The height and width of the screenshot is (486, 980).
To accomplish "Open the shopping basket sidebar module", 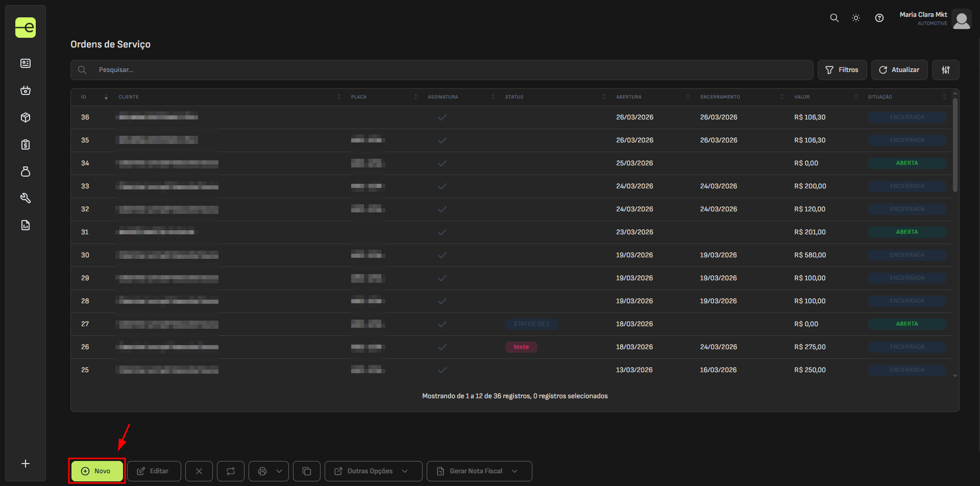I will point(26,90).
